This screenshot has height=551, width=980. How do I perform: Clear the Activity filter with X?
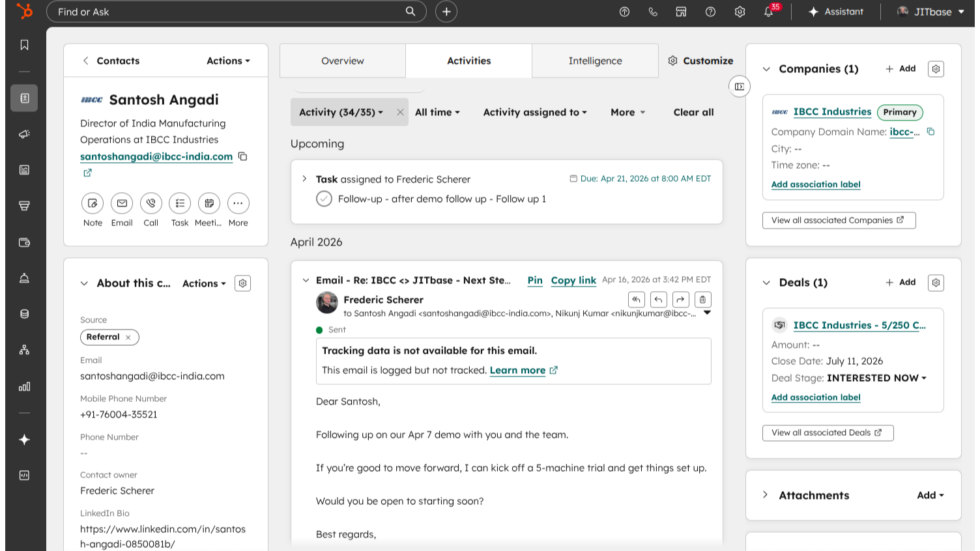point(400,112)
